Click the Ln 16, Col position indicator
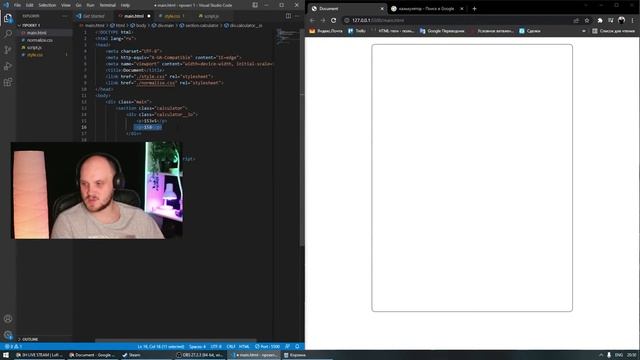 tap(161, 347)
